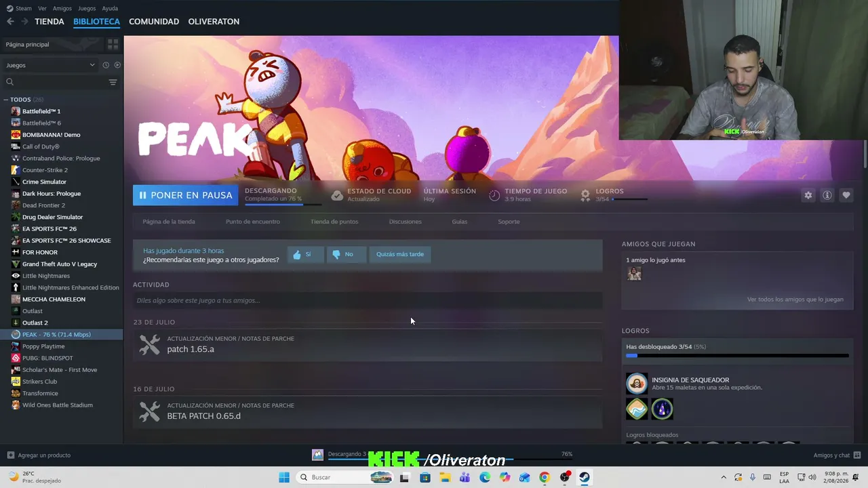The height and width of the screenshot is (488, 868).
Task: Go back with the left arrow
Action: coord(10,22)
